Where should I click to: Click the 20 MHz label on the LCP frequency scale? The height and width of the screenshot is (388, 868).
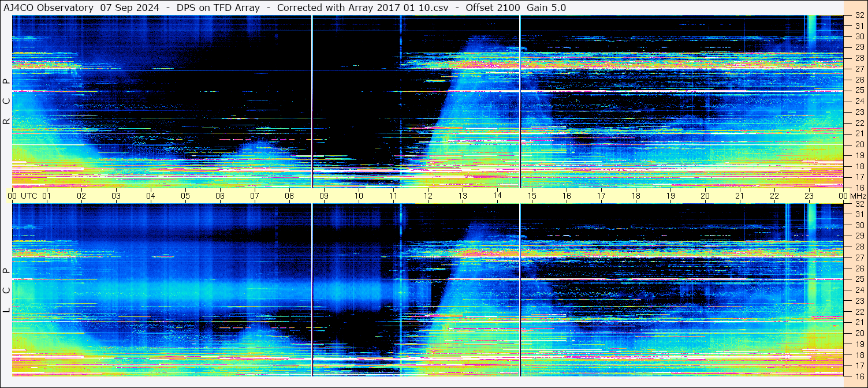[859, 333]
